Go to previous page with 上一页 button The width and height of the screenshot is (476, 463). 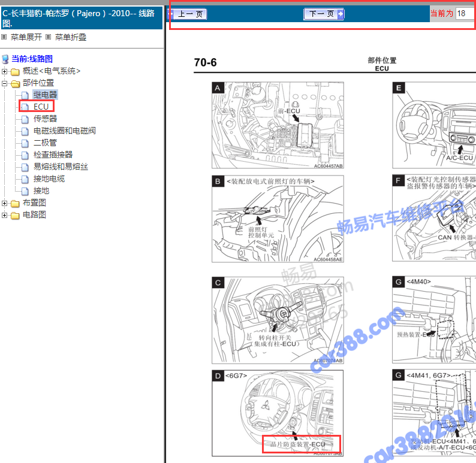coord(188,14)
